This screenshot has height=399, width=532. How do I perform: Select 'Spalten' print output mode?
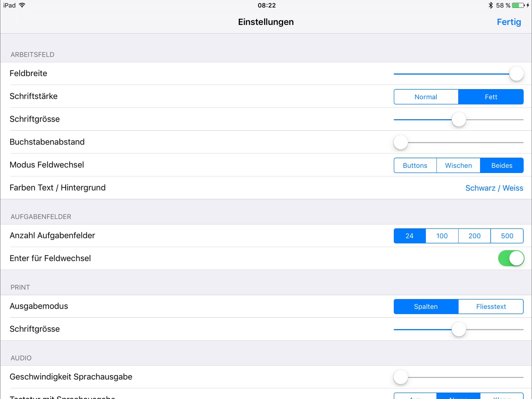tap(425, 306)
